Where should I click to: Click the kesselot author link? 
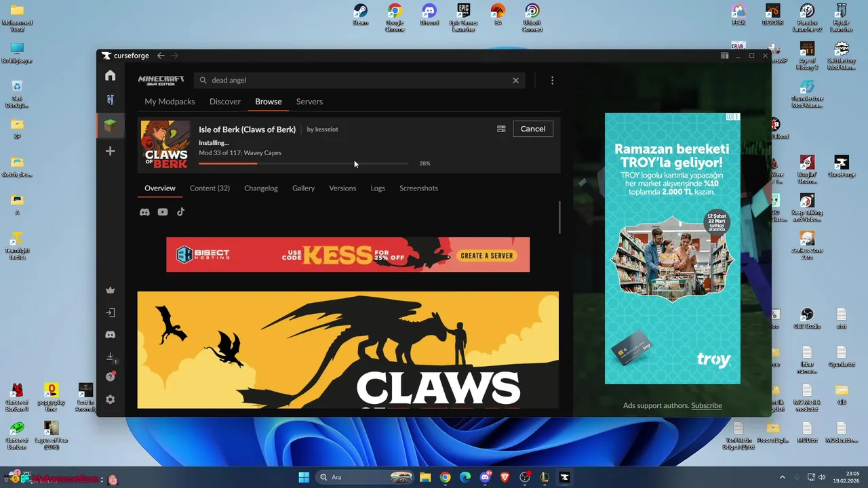(326, 129)
